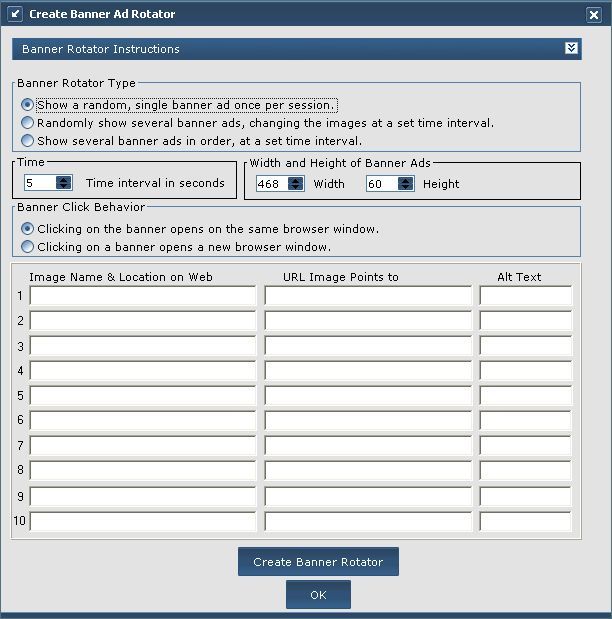The width and height of the screenshot is (612, 619).
Task: Click row 1 URL Image Points to field
Action: coord(368,296)
